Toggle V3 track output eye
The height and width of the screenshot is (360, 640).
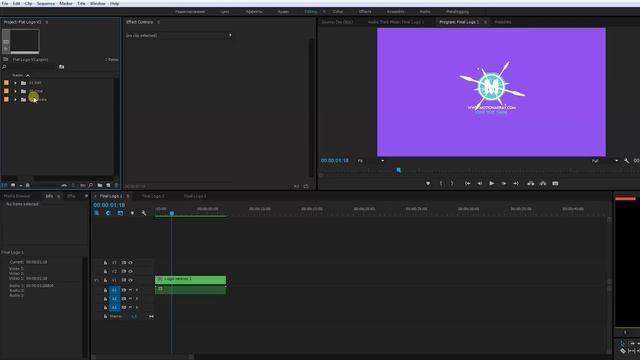pyautogui.click(x=131, y=263)
